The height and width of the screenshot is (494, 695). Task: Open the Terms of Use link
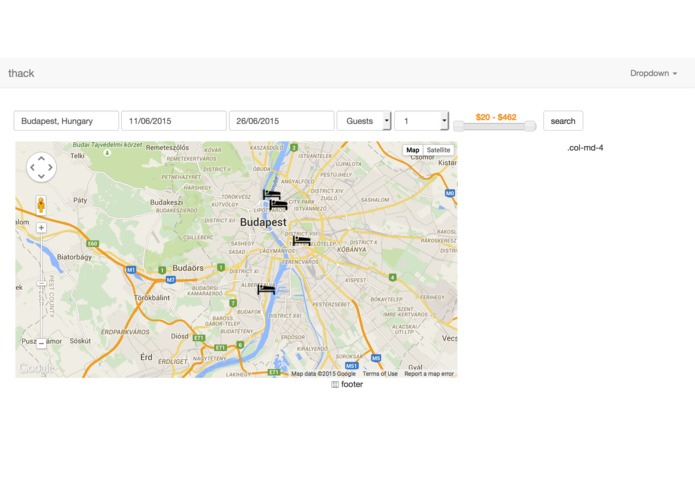click(380, 374)
